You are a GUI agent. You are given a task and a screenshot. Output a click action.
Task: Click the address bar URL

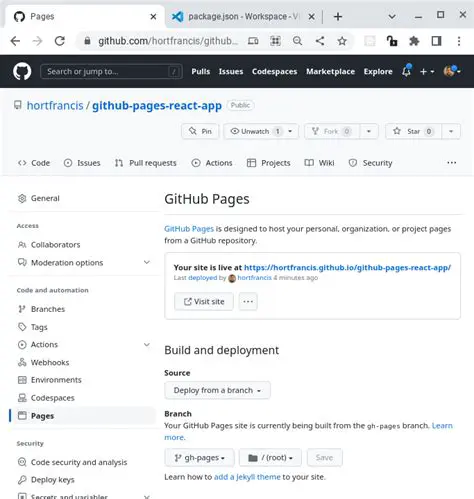pos(168,41)
